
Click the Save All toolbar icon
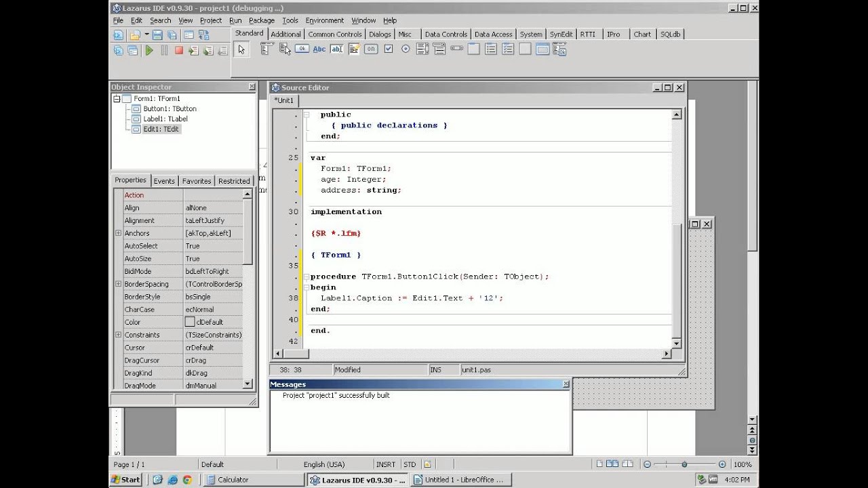pyautogui.click(x=172, y=35)
